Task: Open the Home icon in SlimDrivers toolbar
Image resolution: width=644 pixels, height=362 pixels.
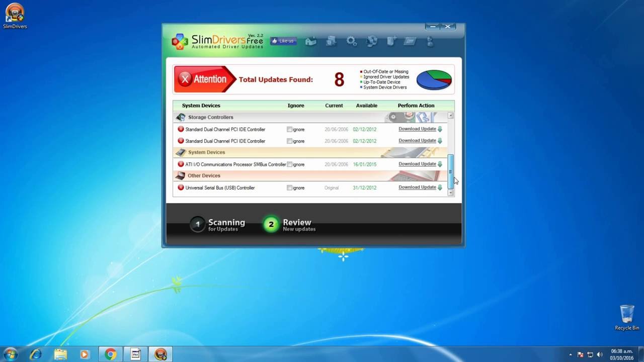Action: point(311,41)
